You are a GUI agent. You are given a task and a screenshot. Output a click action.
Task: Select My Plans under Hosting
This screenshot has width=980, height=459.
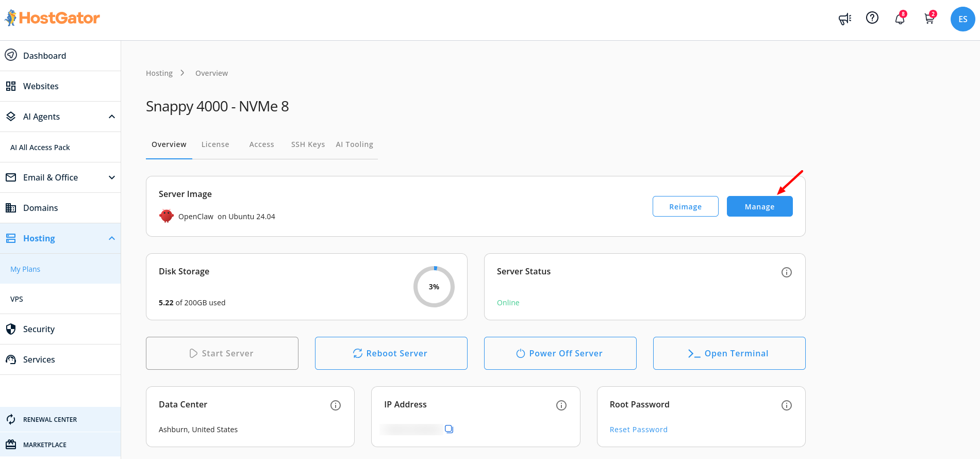point(60,269)
